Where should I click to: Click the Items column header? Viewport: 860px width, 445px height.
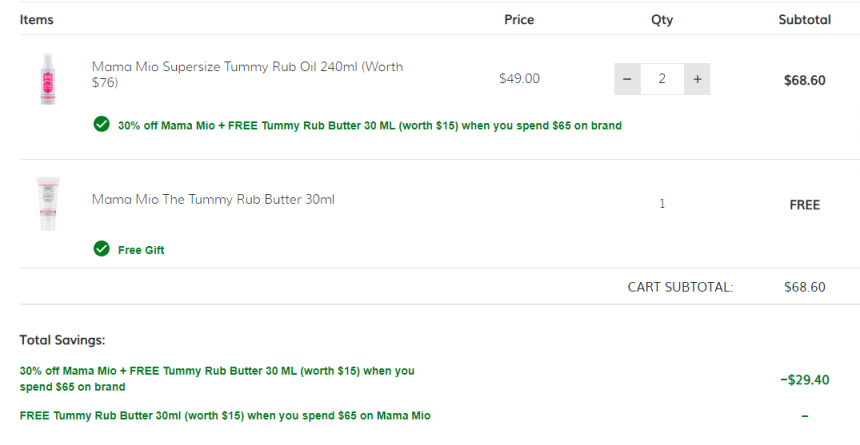[x=37, y=20]
